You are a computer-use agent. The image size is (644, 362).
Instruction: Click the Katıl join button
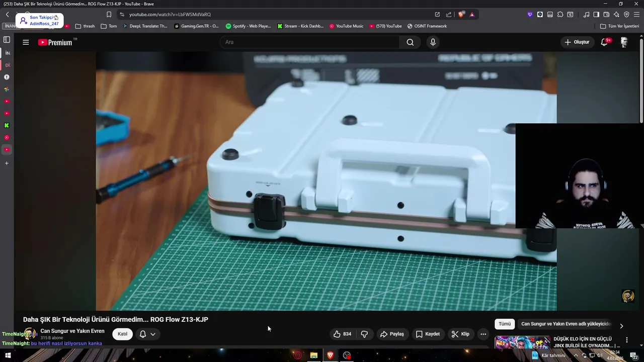122,334
